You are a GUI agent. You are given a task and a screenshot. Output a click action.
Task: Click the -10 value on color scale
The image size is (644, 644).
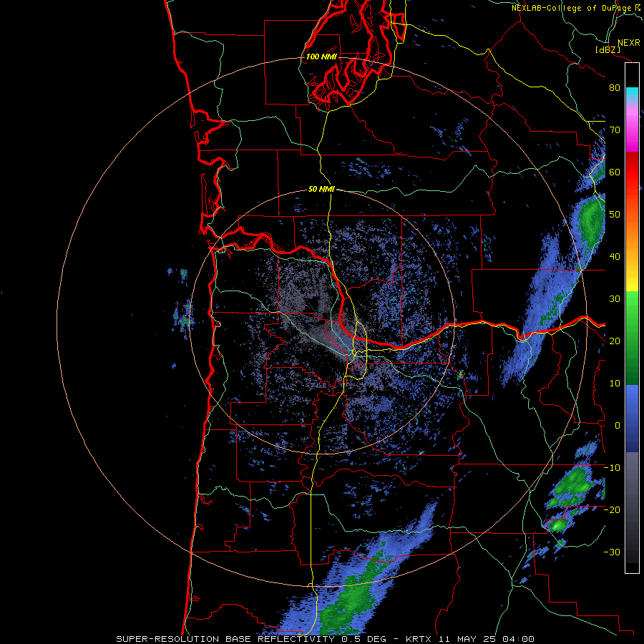(x=612, y=468)
